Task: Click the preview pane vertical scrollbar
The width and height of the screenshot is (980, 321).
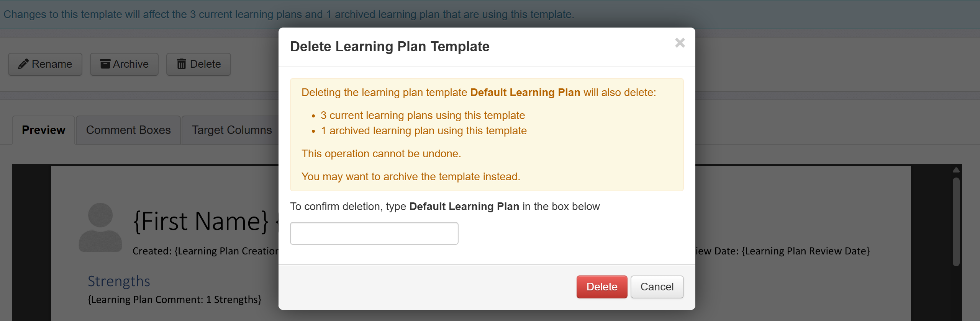Action: [x=956, y=222]
